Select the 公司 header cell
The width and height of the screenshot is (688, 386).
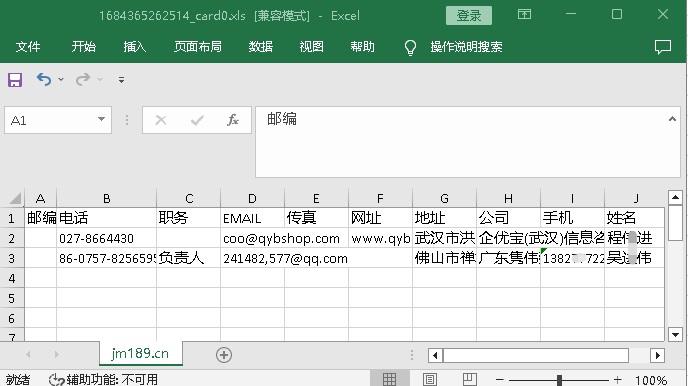[x=509, y=218]
